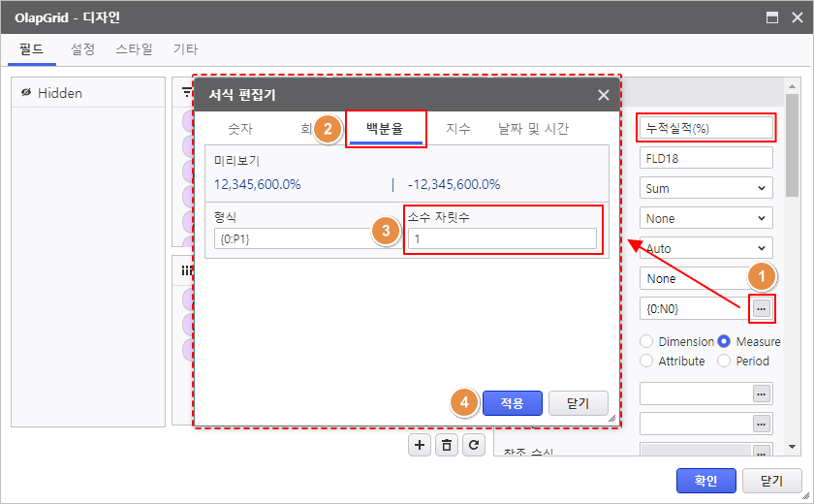Select the Attribute radio button
This screenshot has height=504, width=814.
click(x=646, y=361)
